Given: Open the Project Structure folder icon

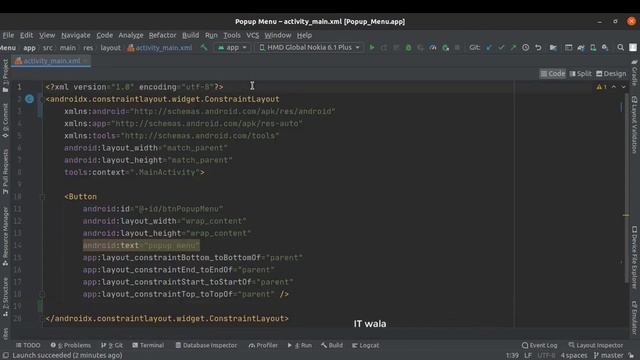Looking at the screenshot, I should point(553,48).
